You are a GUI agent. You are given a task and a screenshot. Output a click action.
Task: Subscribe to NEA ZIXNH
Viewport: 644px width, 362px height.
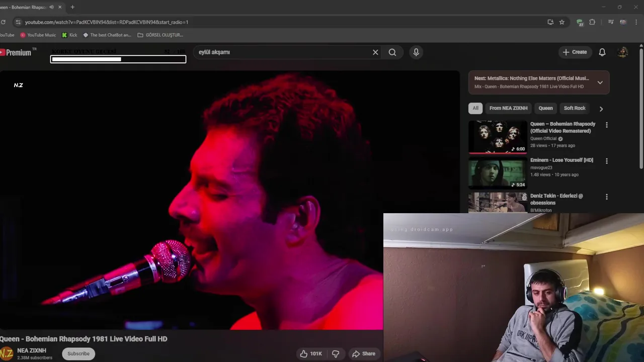(x=78, y=353)
